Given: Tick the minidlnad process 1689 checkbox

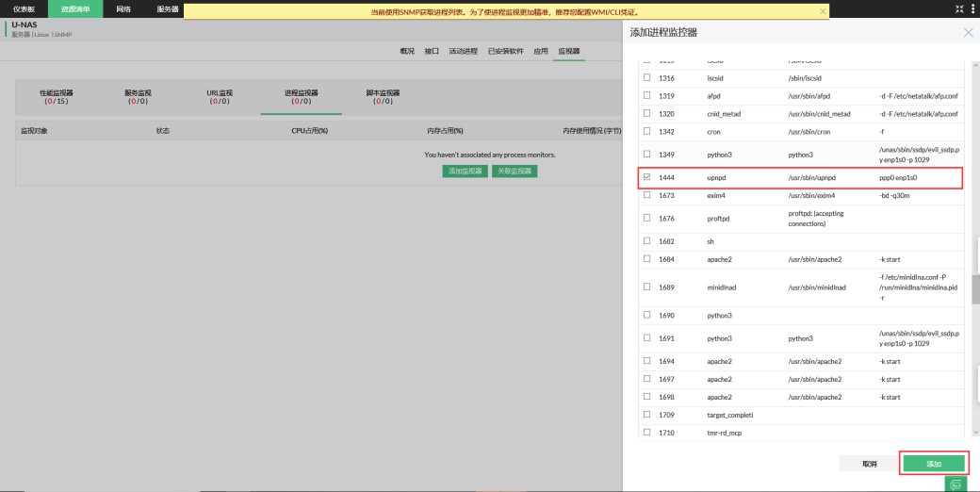Looking at the screenshot, I should 646,287.
